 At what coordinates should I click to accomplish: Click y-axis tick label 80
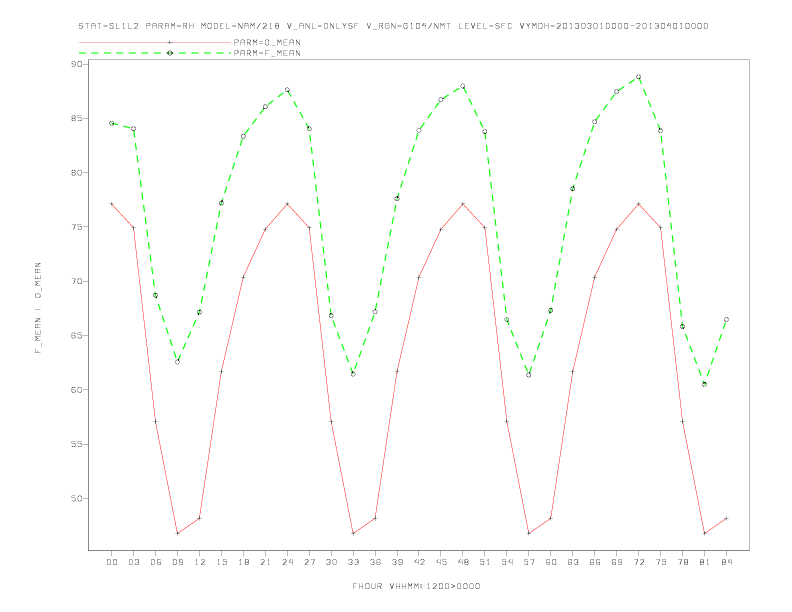point(77,173)
